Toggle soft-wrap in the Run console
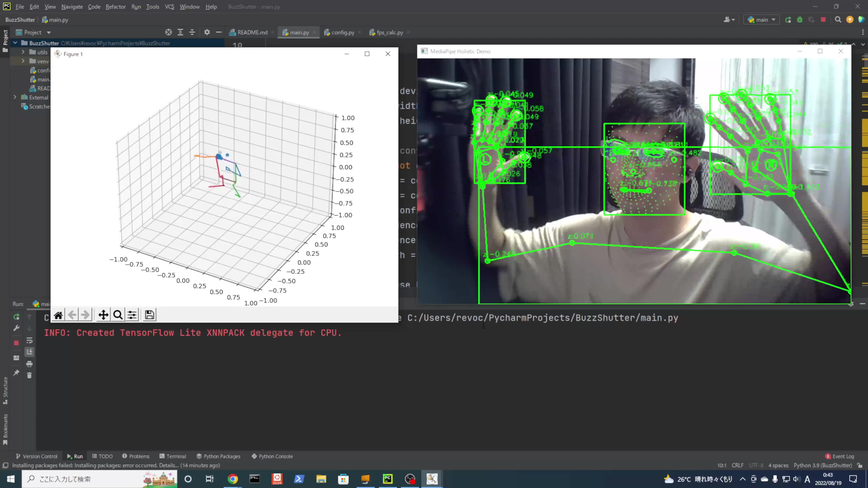This screenshot has height=488, width=868. [x=29, y=340]
